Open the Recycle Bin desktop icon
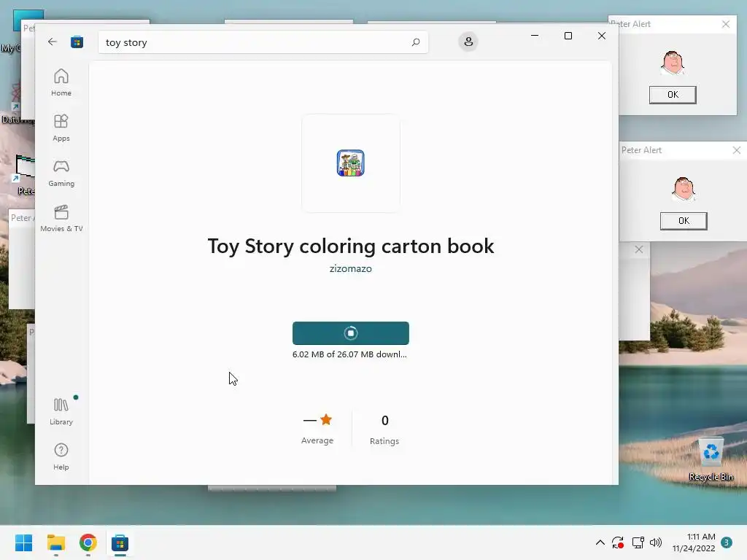Image resolution: width=747 pixels, height=560 pixels. (x=711, y=459)
